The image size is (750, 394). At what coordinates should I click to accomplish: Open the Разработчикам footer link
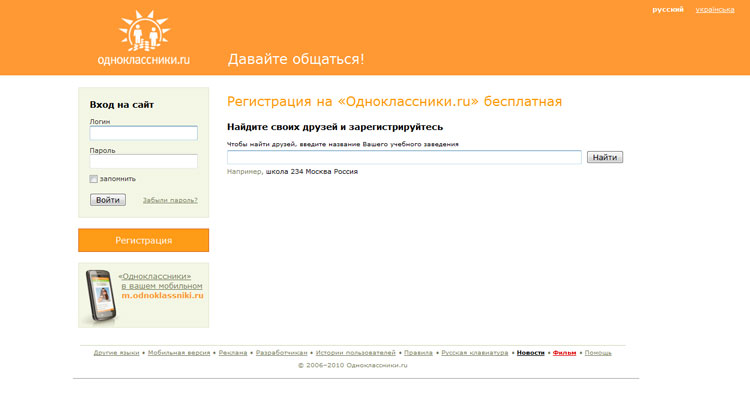(x=281, y=353)
